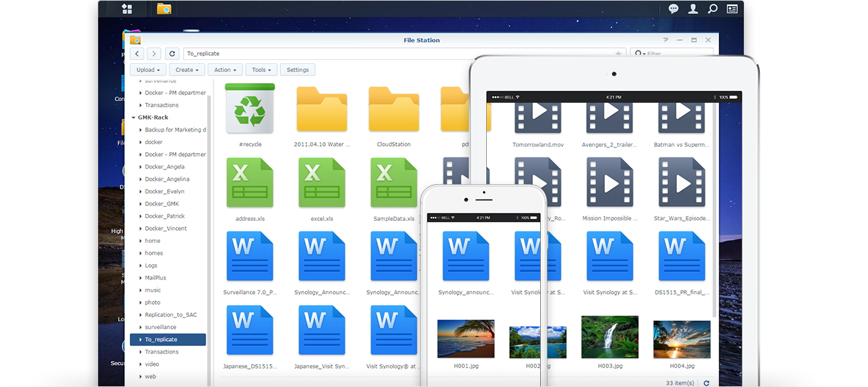
Task: Select DS1515_PR_final document icon on the tablet
Action: 682,256
